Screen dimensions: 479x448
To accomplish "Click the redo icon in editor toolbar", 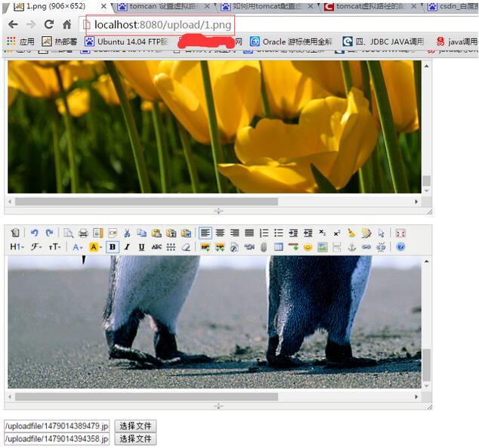I will (x=49, y=233).
